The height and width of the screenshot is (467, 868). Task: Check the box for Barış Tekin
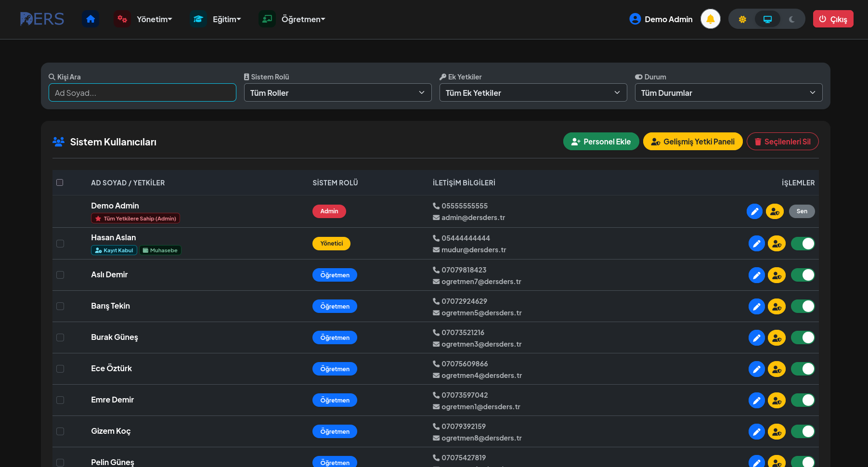[60, 306]
